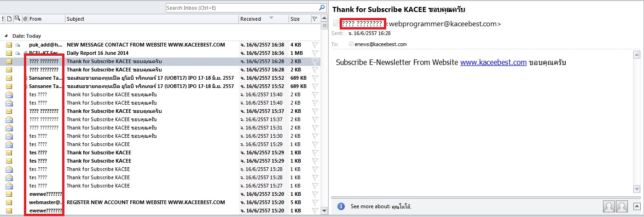644x217 pixels.
Task: Click the Reminder envelope column header icon
Action: (x=17, y=19)
